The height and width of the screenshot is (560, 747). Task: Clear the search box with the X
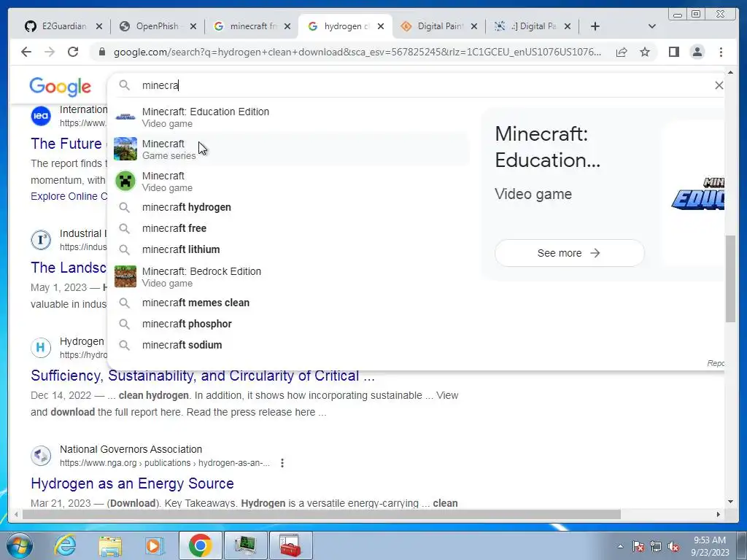pyautogui.click(x=719, y=85)
